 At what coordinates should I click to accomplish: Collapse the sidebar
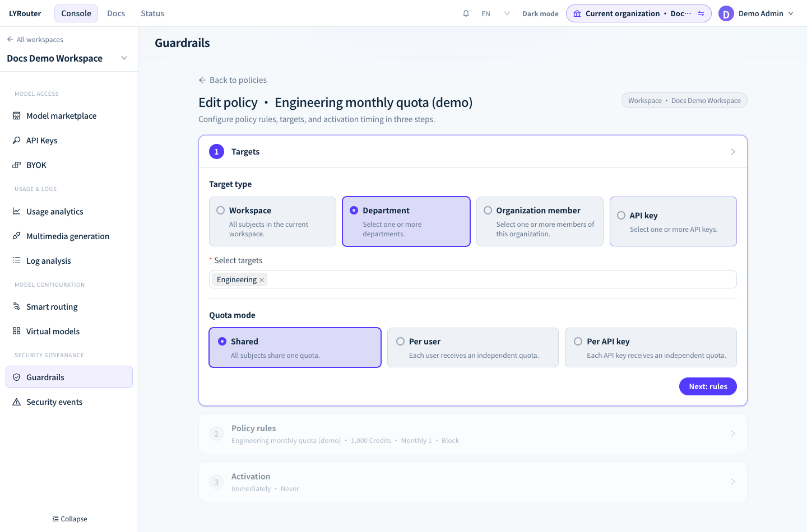[69, 519]
